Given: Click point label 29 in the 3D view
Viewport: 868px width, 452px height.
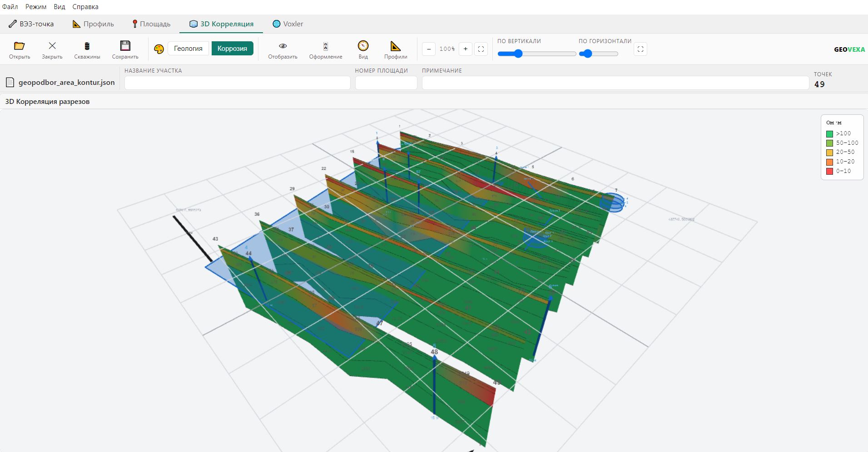Looking at the screenshot, I should pos(292,189).
